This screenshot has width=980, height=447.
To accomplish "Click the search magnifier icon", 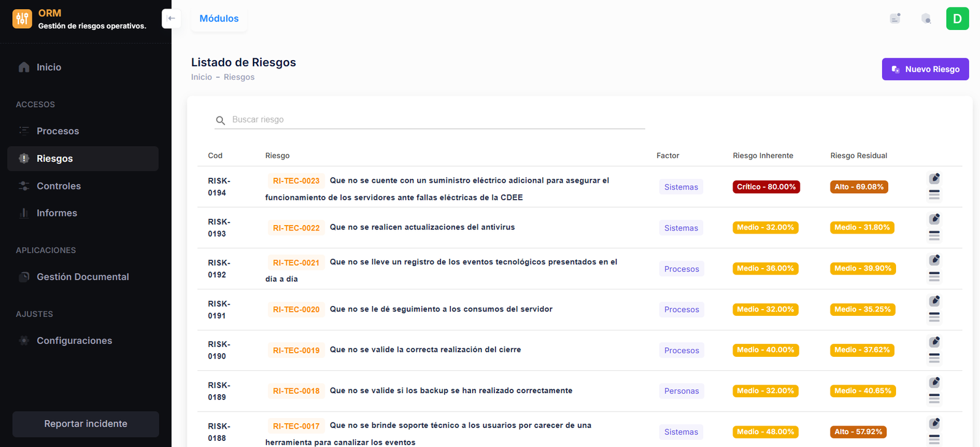I will 221,120.
